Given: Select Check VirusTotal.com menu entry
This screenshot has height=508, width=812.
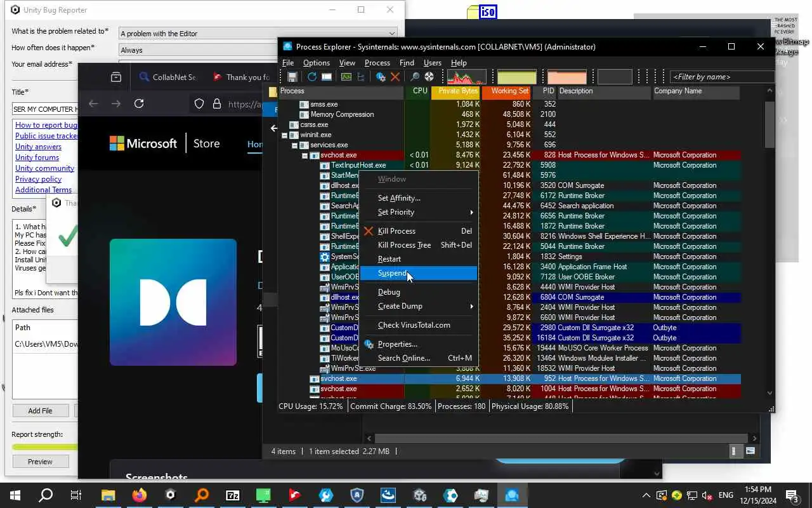Looking at the screenshot, I should pos(418,325).
